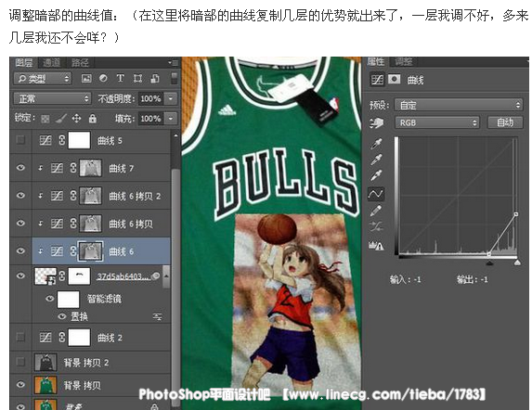Click lock position move icon
Image resolution: width=532 pixels, height=410 pixels.
tap(76, 118)
